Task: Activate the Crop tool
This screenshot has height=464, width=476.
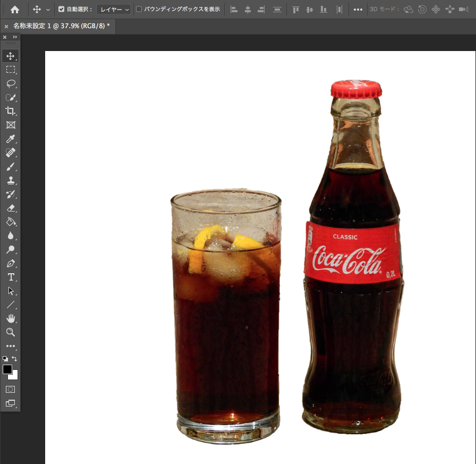Action: pos(11,111)
